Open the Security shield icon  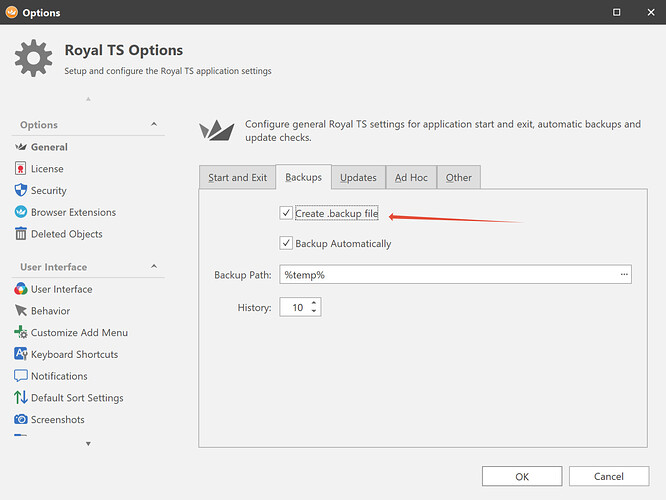(22, 191)
